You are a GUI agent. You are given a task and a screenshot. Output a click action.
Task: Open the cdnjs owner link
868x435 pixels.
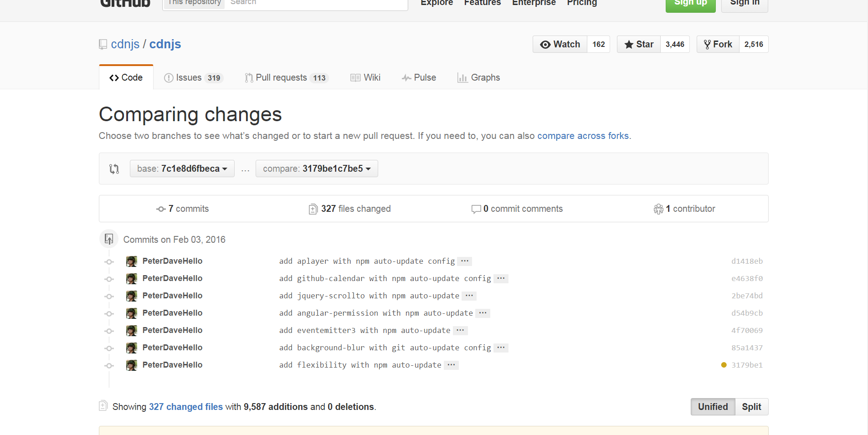click(x=125, y=44)
